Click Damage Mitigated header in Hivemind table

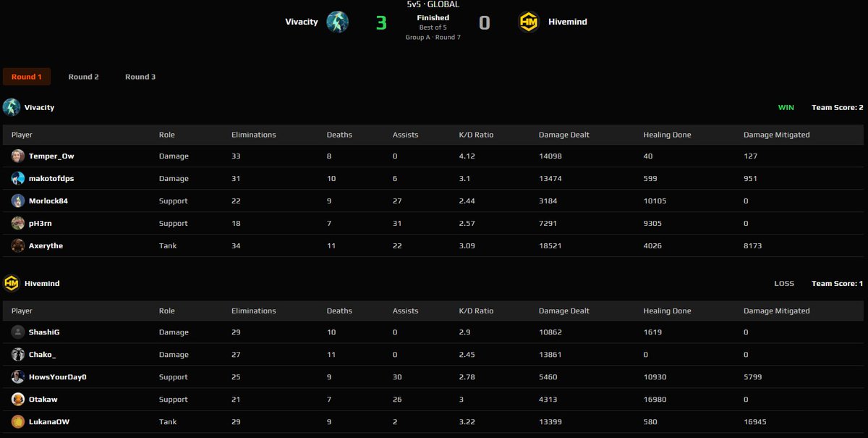(x=777, y=311)
